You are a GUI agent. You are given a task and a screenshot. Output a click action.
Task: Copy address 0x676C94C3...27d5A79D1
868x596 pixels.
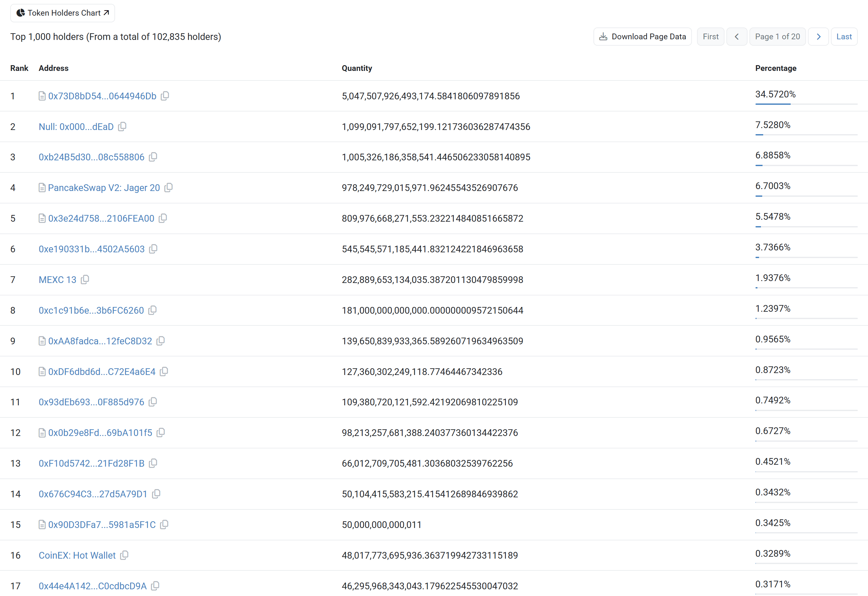coord(156,494)
